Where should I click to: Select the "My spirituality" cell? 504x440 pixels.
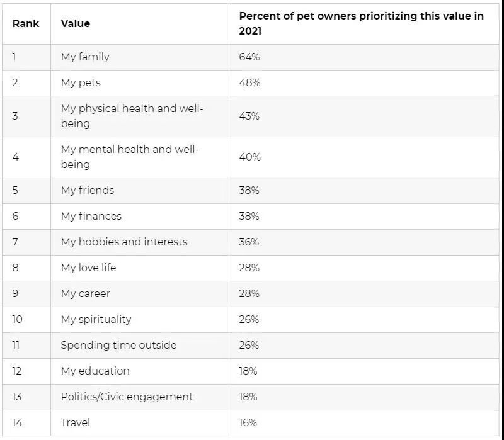(96, 319)
